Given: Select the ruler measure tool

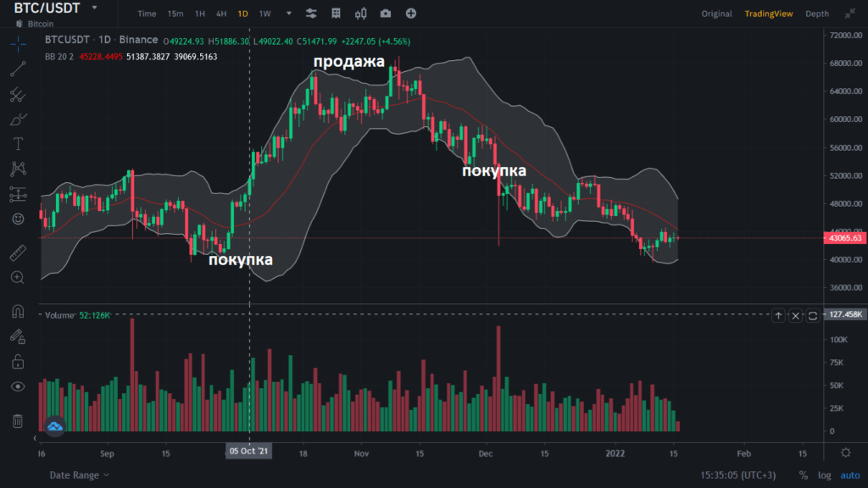Looking at the screenshot, I should pos(18,252).
